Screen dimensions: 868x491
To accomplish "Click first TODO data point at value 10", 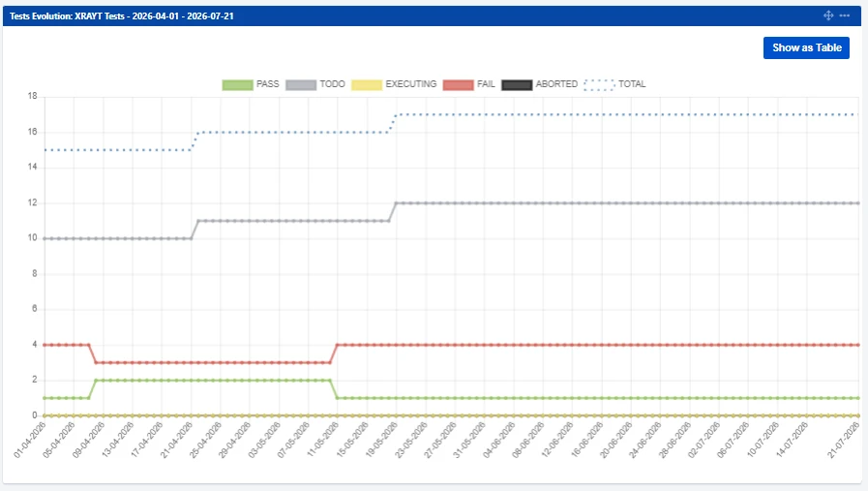I will (x=45, y=238).
